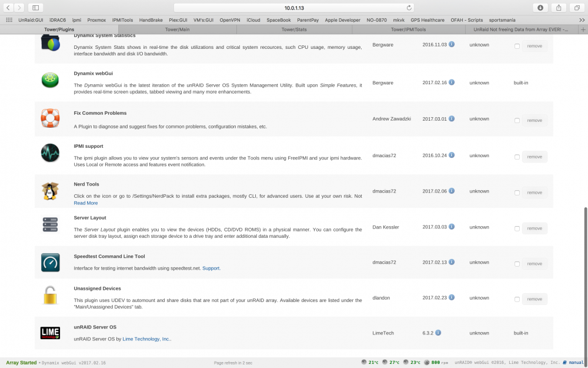Open the UnRaid:GUI bookmark
Image resolution: width=588 pixels, height=368 pixels.
point(31,20)
